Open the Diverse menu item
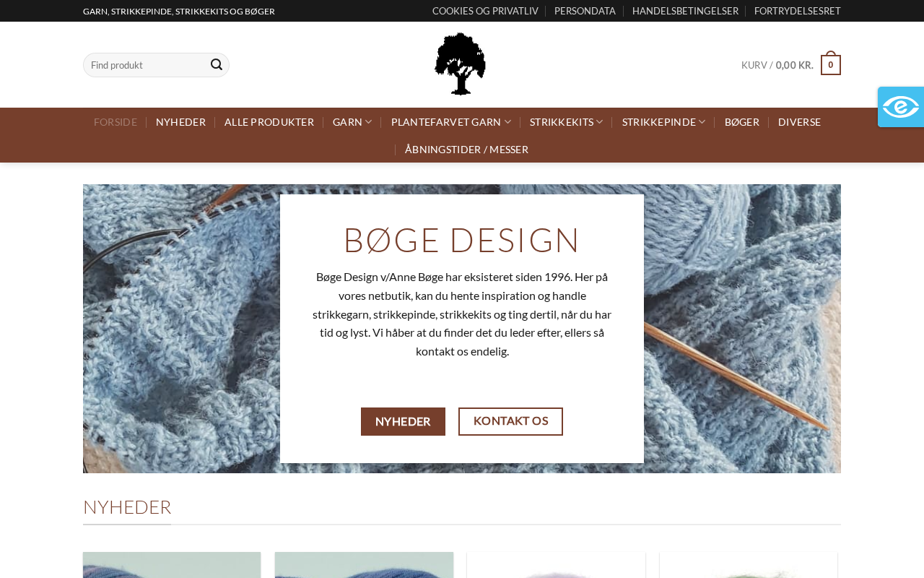Viewport: 924px width, 578px height. pos(799,122)
